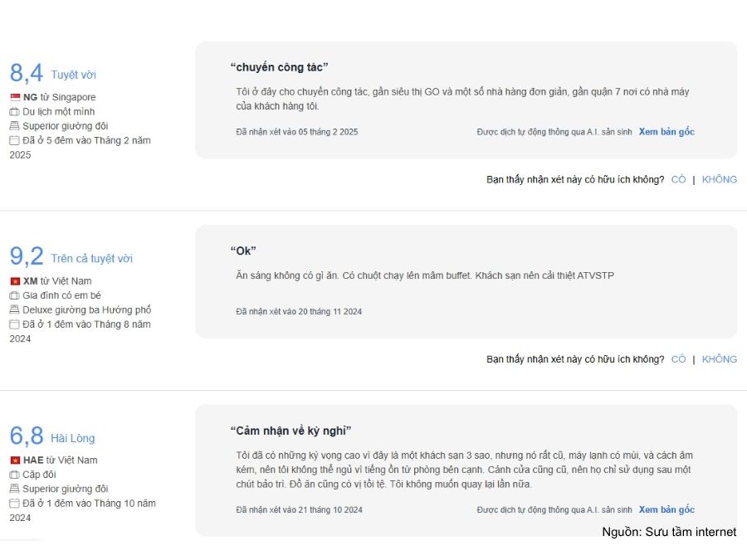
Task: Vote KHÔNG on the chuyến công tác review
Action: pos(719,179)
